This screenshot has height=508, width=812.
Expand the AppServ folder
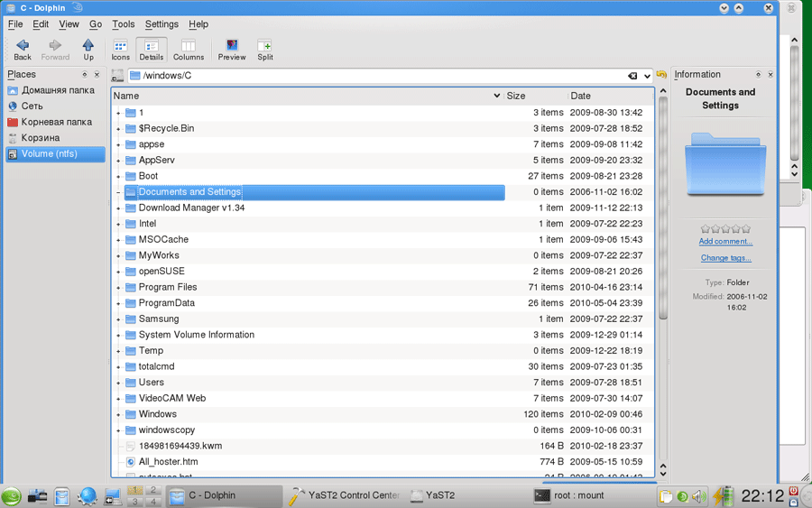pos(118,161)
